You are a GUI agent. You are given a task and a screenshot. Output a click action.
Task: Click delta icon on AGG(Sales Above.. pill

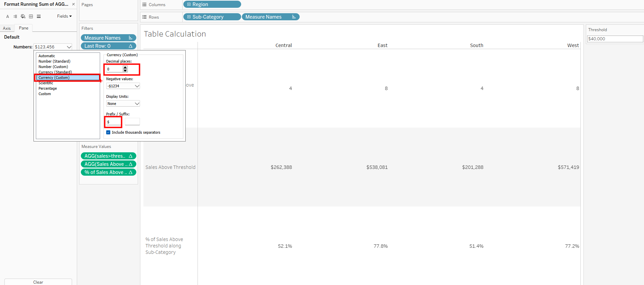click(131, 164)
